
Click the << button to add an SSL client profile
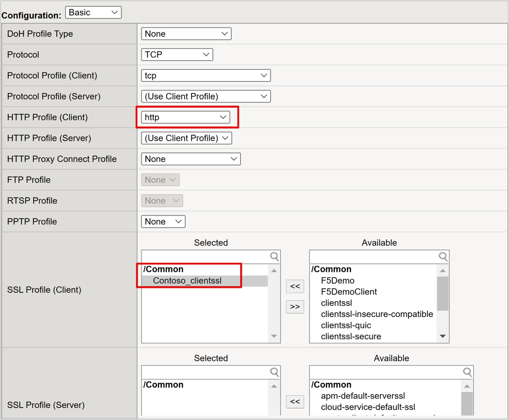[295, 286]
